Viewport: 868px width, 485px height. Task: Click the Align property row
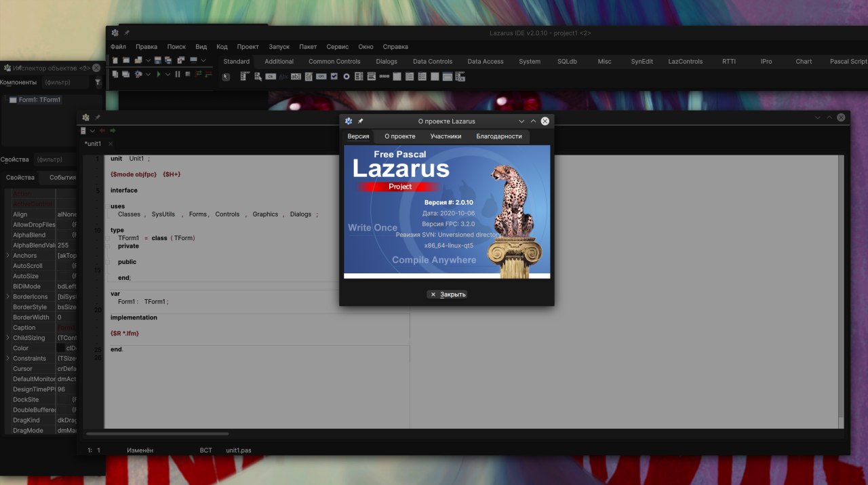(x=42, y=214)
